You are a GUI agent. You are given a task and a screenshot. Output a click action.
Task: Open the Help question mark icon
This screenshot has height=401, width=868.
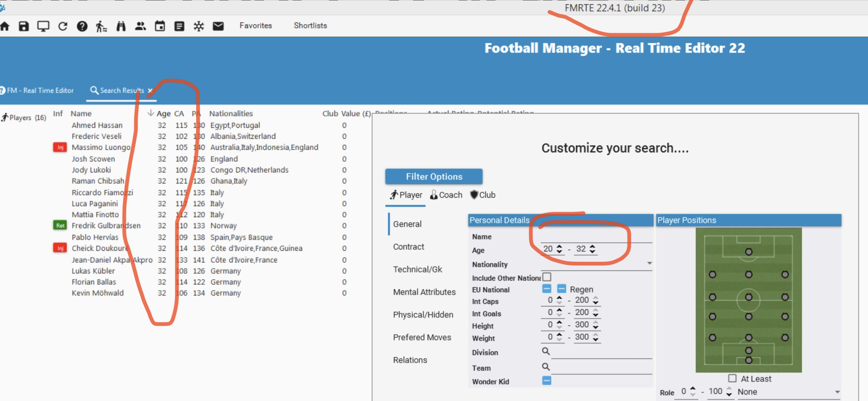(82, 26)
